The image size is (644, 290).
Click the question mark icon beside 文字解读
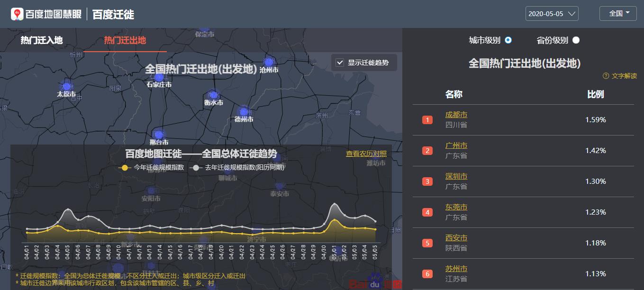606,76
